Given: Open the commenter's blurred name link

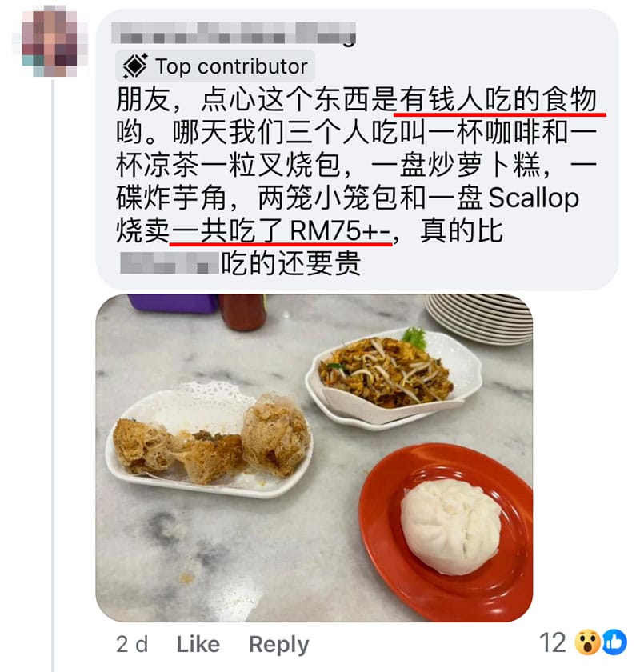Looking at the screenshot, I should (234, 33).
